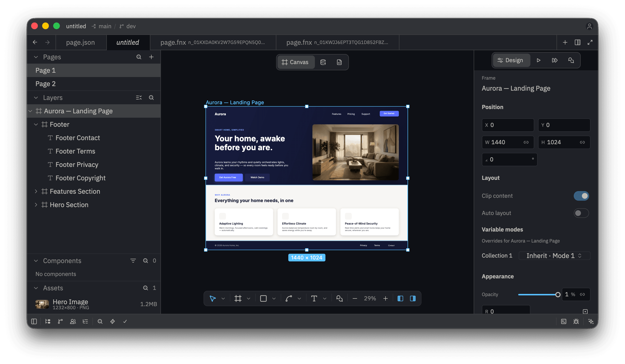Toggle right panel visibility in canvas toolbar
The width and height of the screenshot is (625, 364).
click(x=413, y=298)
